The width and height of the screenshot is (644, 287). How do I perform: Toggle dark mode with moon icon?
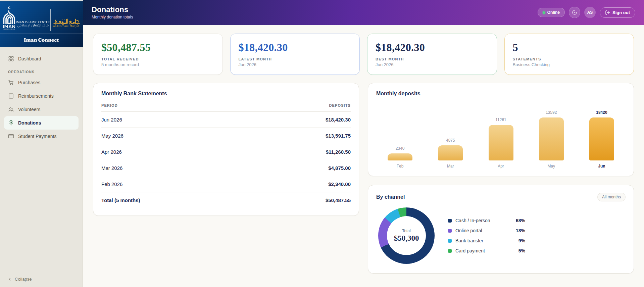pos(575,12)
